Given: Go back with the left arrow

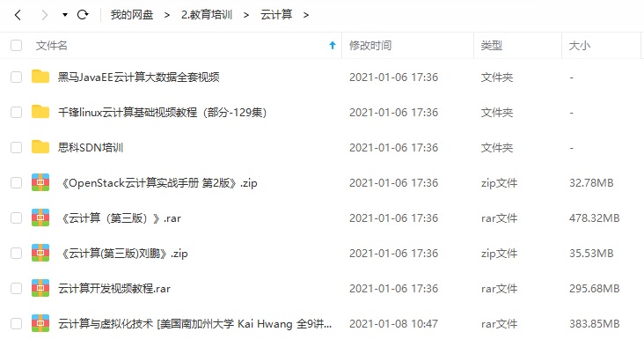Looking at the screenshot, I should (18, 15).
